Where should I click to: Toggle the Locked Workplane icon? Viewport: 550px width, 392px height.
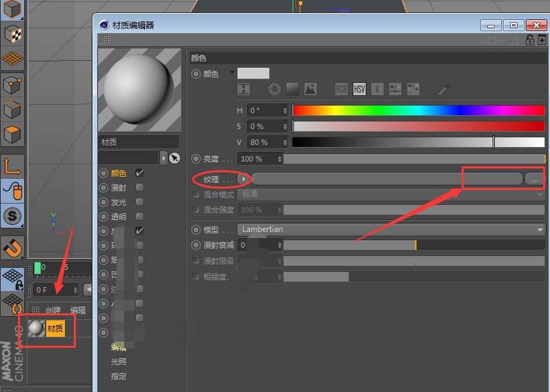[x=12, y=280]
